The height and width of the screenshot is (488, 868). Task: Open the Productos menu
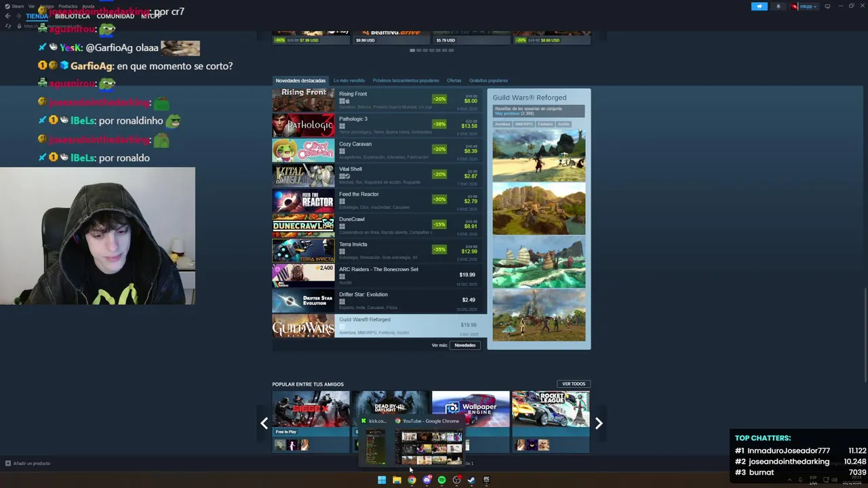(x=68, y=6)
